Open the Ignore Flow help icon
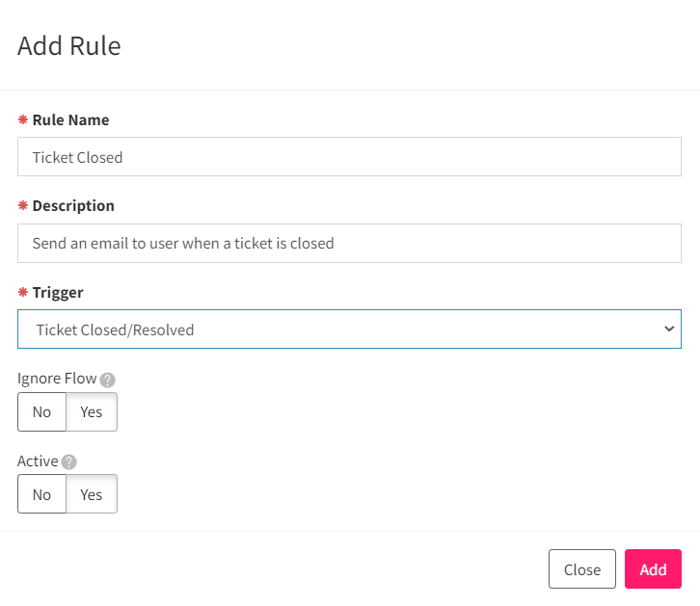 (x=107, y=380)
